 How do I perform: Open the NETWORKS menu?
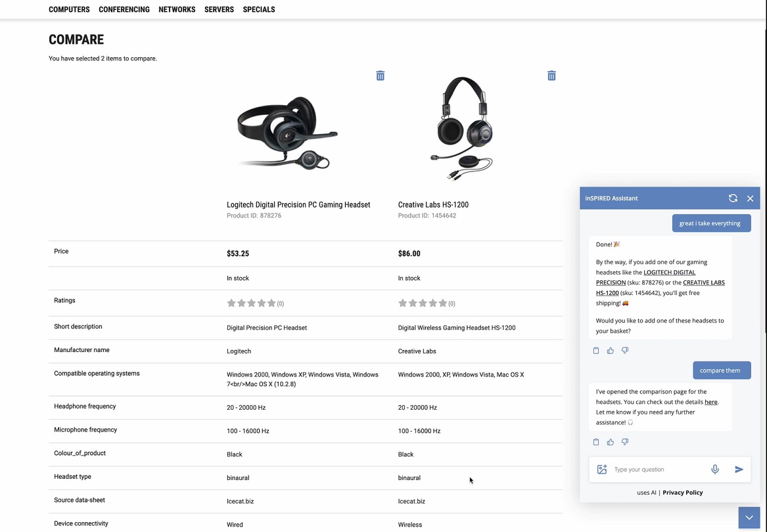(177, 9)
